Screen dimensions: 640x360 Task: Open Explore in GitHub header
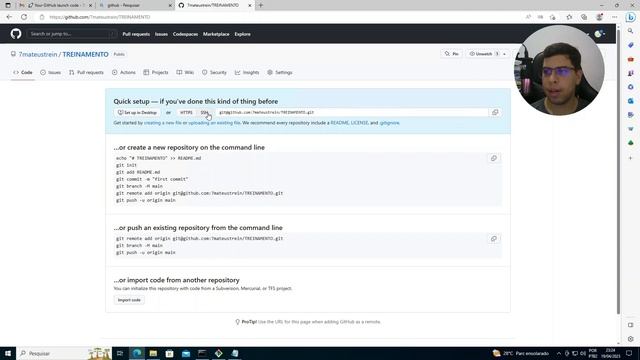(x=242, y=34)
